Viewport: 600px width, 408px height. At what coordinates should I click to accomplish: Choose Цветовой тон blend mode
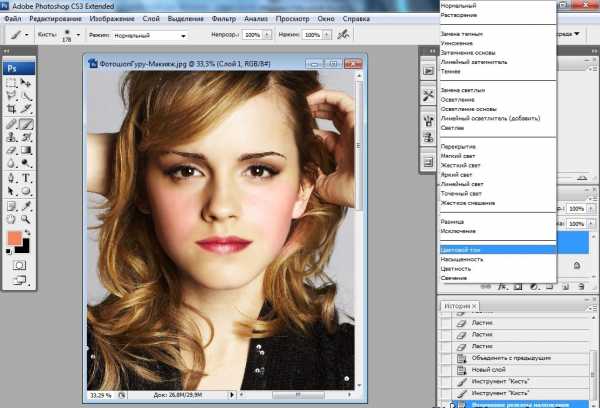498,250
